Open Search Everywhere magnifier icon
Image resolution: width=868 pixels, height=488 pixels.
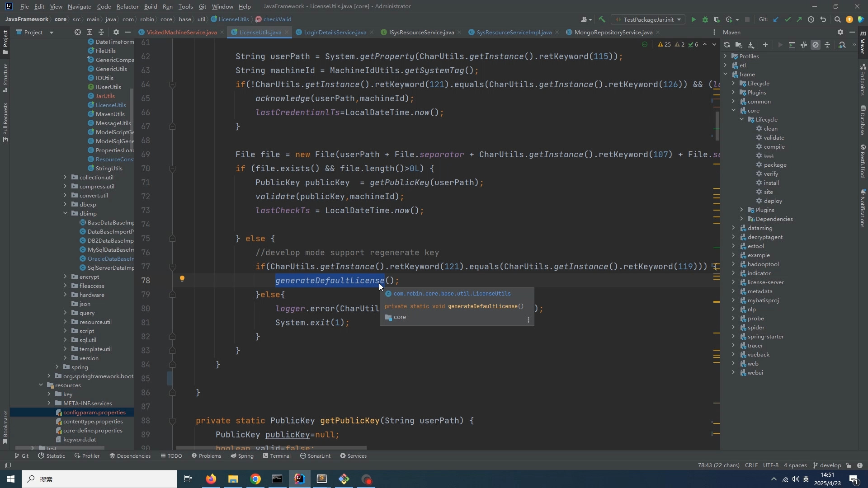point(837,19)
